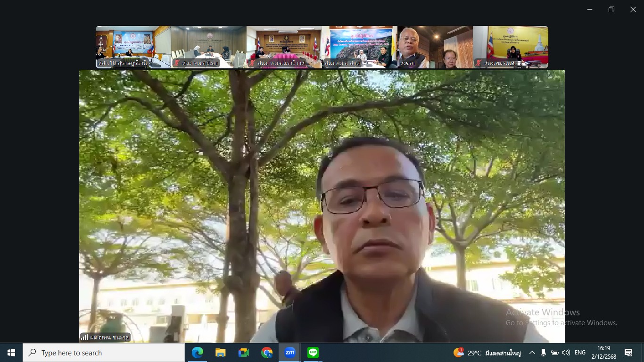Select the สงขลา participant video thumbnail
Image resolution: width=644 pixels, height=362 pixels.
[435, 47]
